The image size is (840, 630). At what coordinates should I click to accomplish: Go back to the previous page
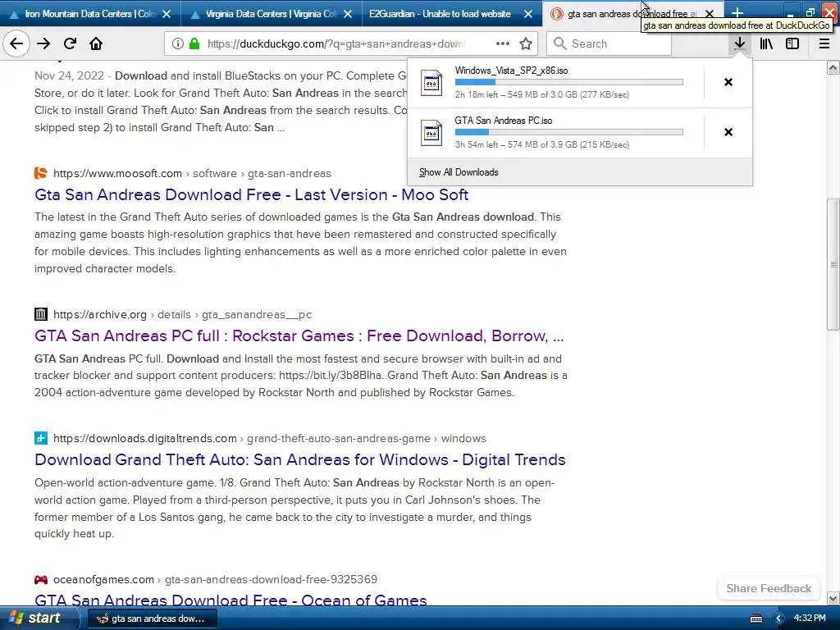point(16,44)
